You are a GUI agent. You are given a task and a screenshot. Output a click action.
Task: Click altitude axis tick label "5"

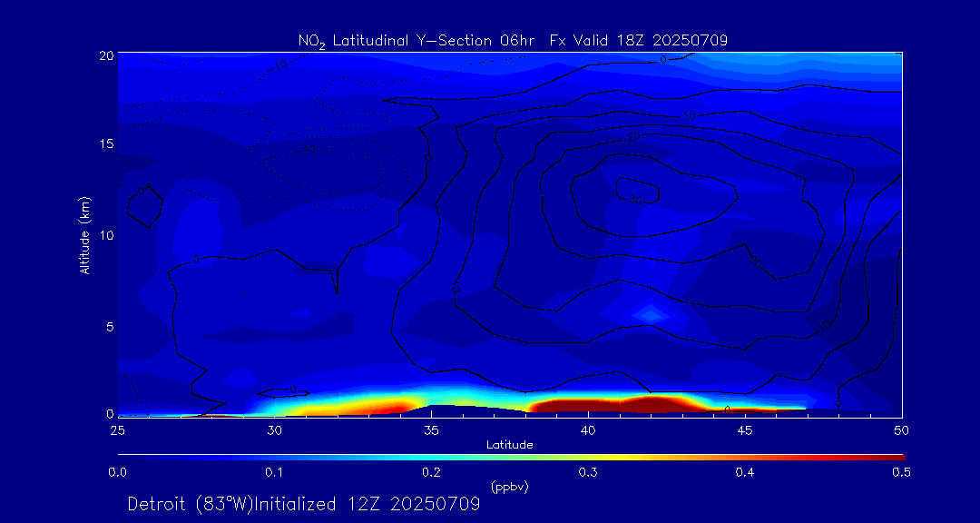[x=110, y=327]
